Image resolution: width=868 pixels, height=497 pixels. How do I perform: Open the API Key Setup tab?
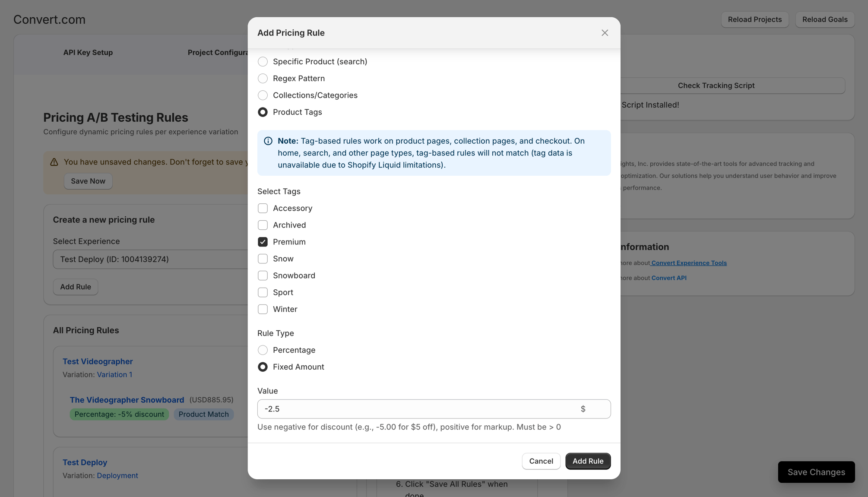(x=88, y=53)
